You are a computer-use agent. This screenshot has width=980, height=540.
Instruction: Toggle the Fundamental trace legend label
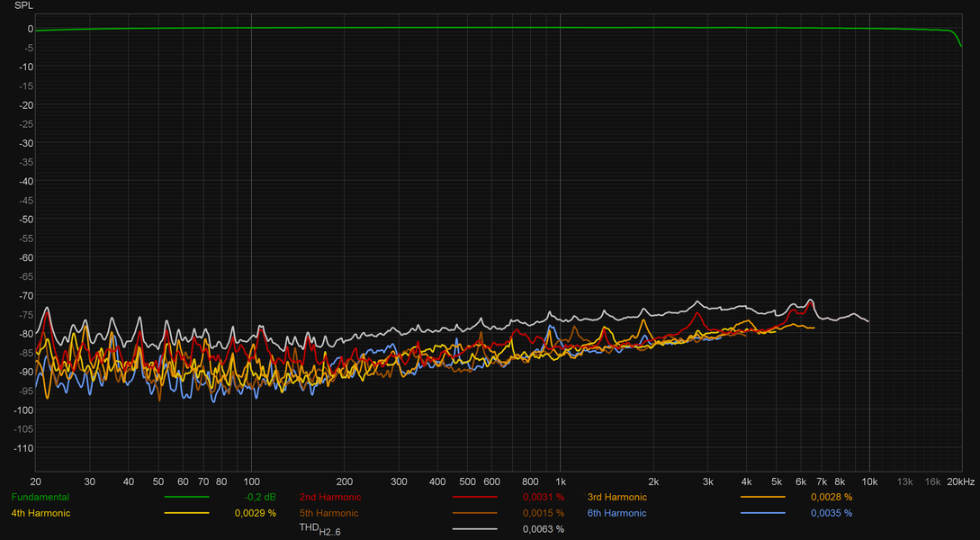click(40, 497)
